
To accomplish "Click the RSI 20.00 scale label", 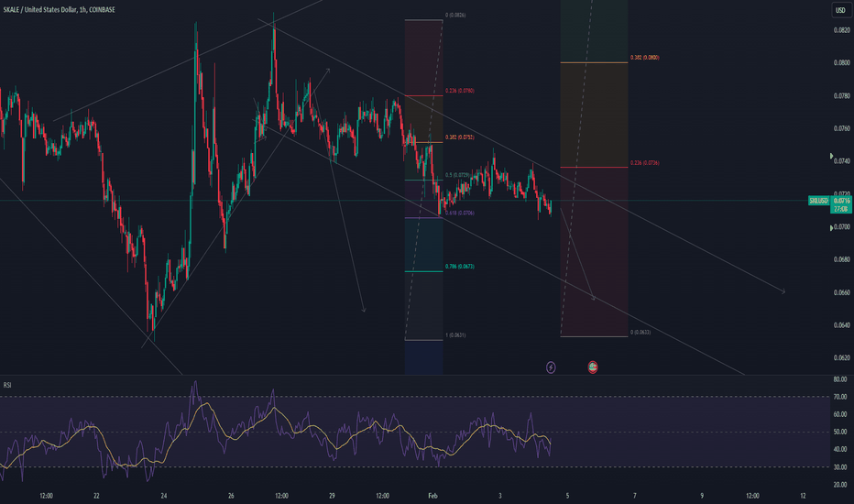I will [x=840, y=485].
